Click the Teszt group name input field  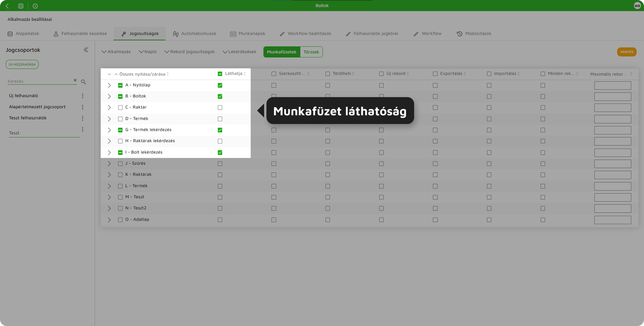tap(44, 133)
